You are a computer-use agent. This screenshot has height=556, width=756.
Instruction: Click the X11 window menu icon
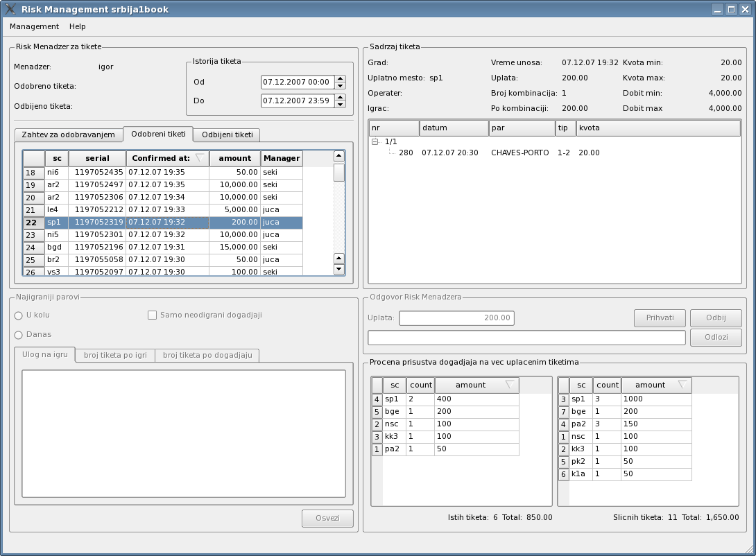pos(10,10)
